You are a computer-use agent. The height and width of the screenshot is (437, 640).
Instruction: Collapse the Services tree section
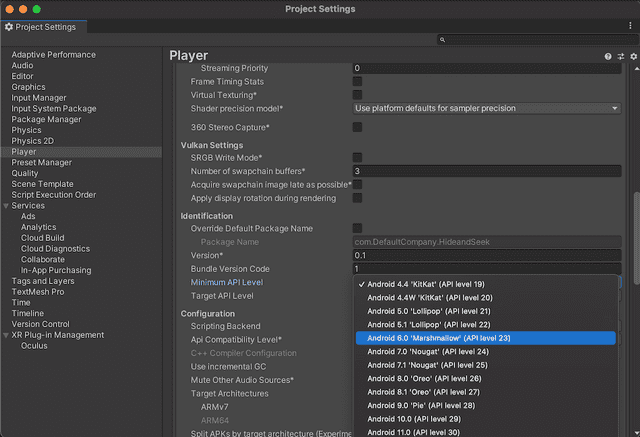click(x=6, y=205)
